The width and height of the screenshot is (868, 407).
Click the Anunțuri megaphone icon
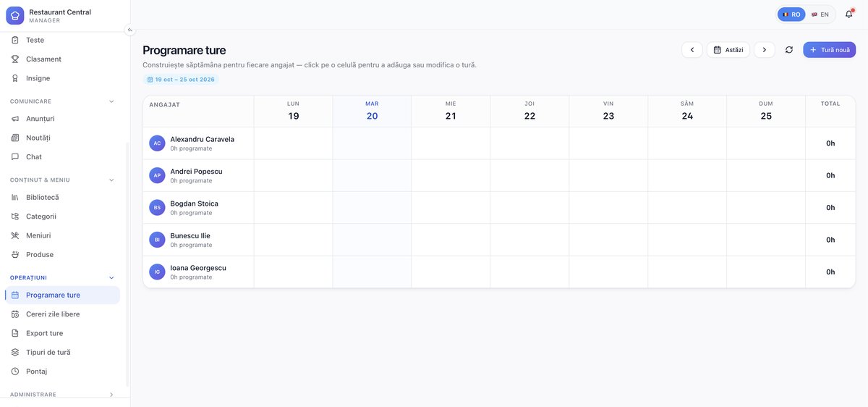15,119
